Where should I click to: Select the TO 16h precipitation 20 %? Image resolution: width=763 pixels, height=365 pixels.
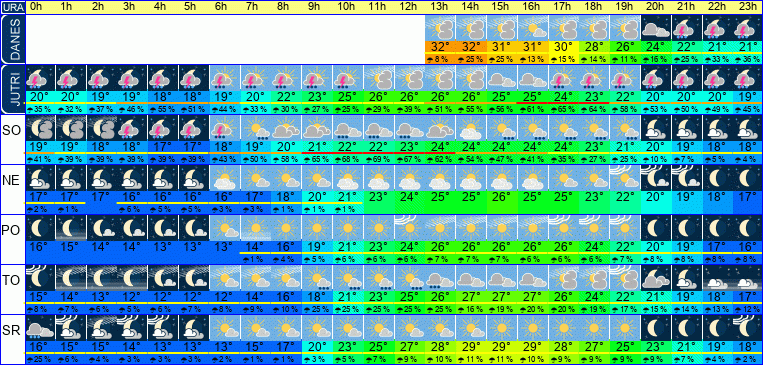[533, 309]
